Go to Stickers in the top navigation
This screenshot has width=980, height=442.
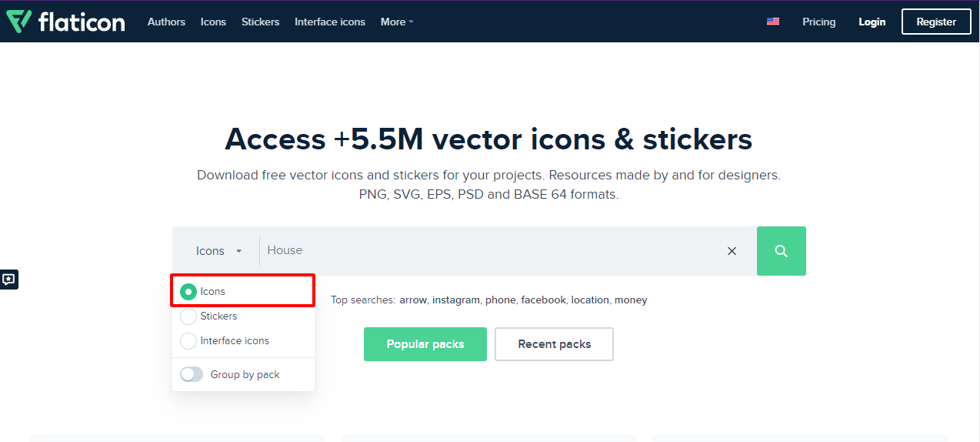point(260,22)
